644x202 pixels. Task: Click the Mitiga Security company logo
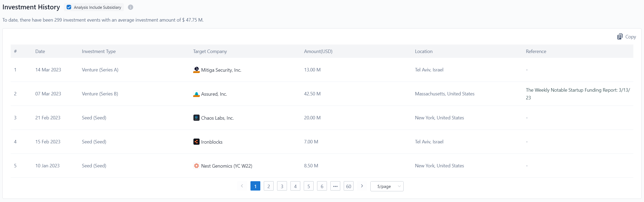tap(196, 70)
